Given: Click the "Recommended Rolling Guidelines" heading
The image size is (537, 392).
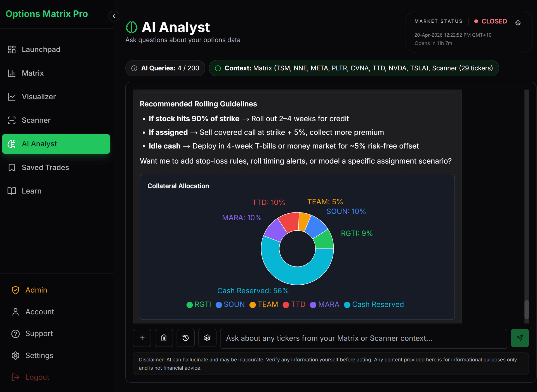Looking at the screenshot, I should (x=198, y=104).
